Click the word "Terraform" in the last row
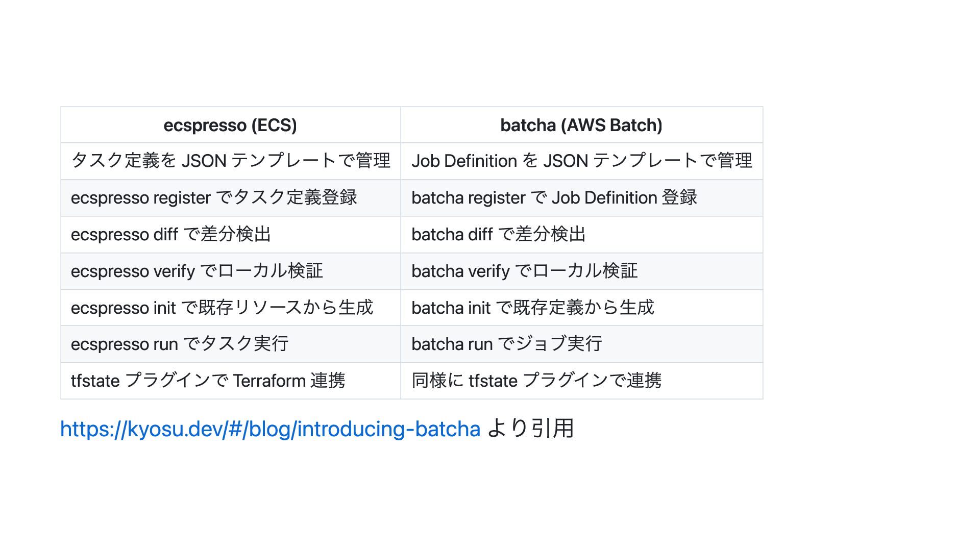 pos(269,381)
